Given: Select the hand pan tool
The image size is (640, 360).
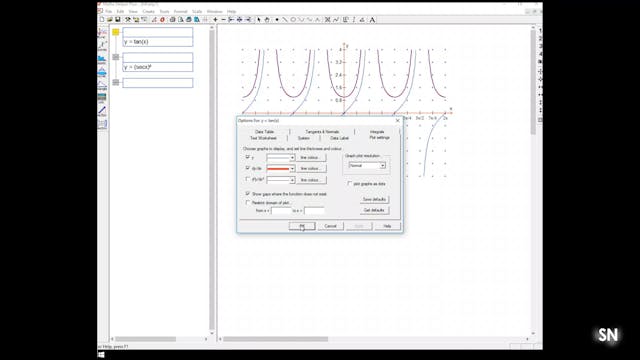Looking at the screenshot, I should (x=267, y=20).
